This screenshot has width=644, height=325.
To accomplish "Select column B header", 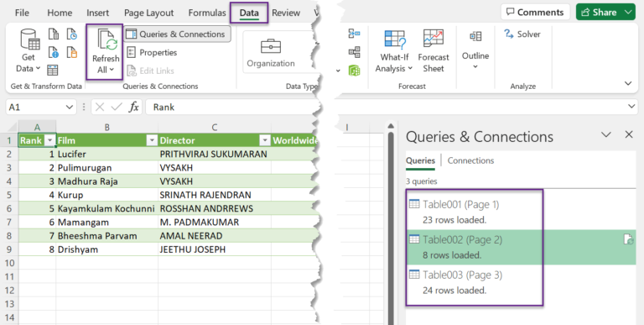I will point(106,128).
